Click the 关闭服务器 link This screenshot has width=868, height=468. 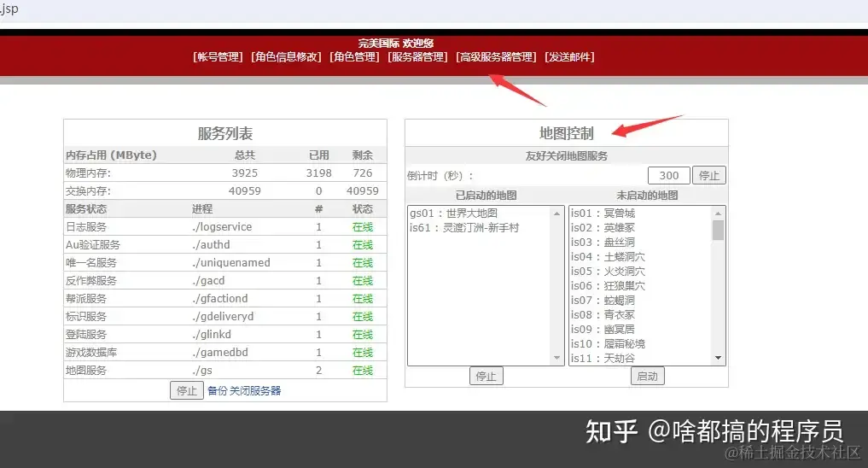point(255,390)
